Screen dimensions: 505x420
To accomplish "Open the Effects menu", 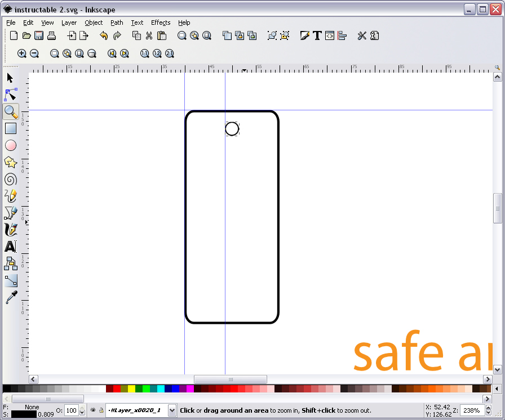I will (x=161, y=23).
